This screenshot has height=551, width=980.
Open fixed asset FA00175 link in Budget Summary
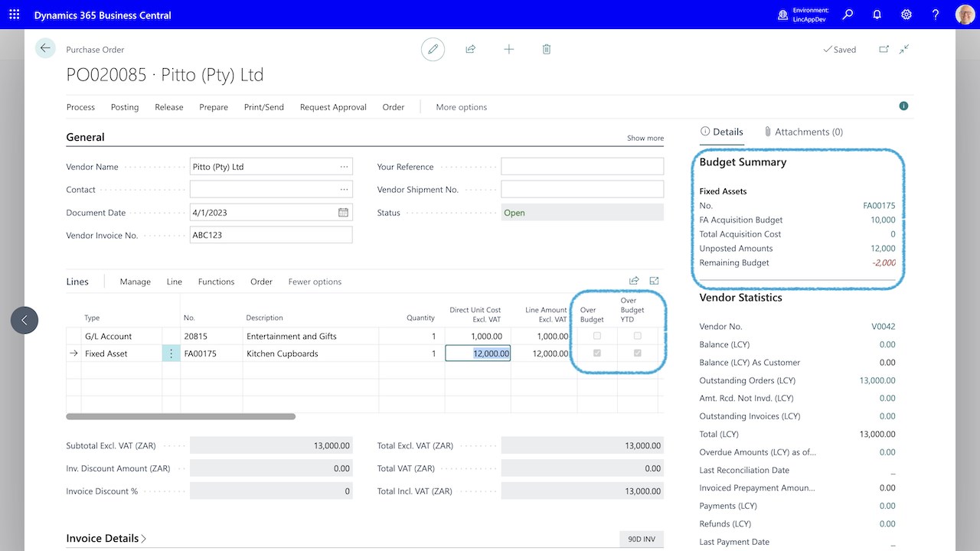tap(879, 206)
